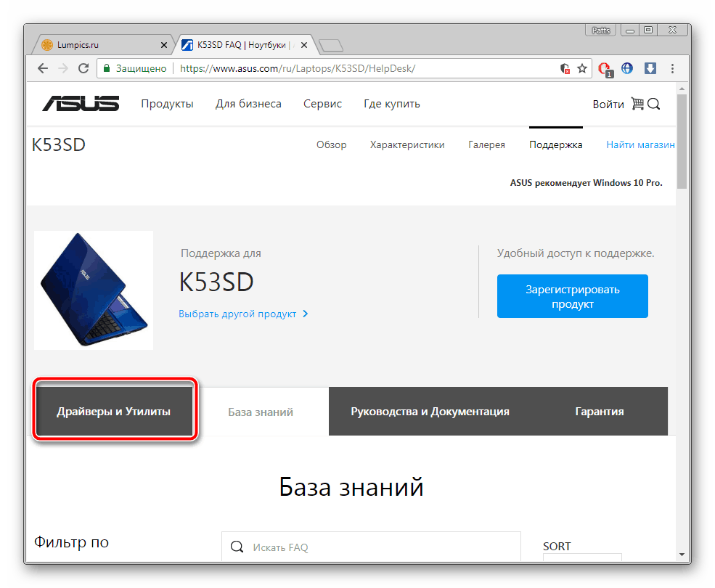This screenshot has width=715, height=588.
Task: Reload the page with refresh icon
Action: coord(83,68)
